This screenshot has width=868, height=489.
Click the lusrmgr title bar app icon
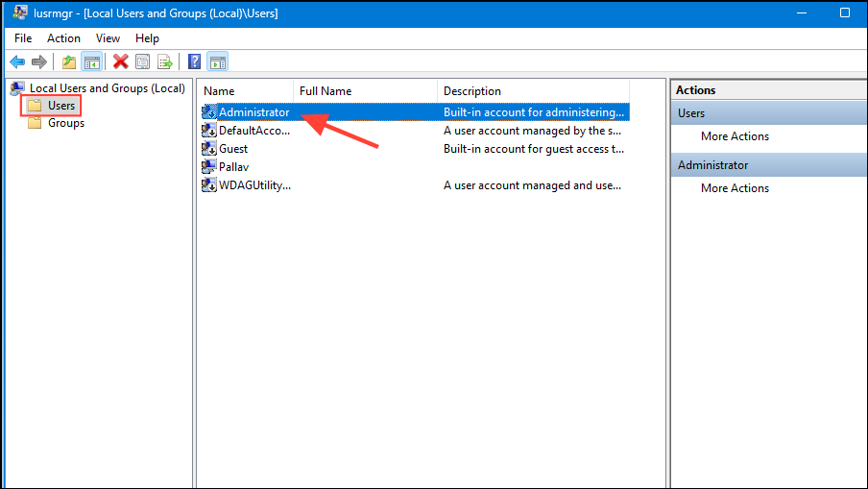click(x=20, y=12)
